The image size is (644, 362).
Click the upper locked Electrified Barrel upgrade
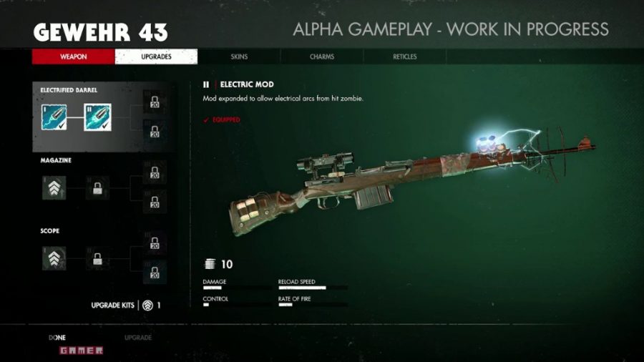155,102
